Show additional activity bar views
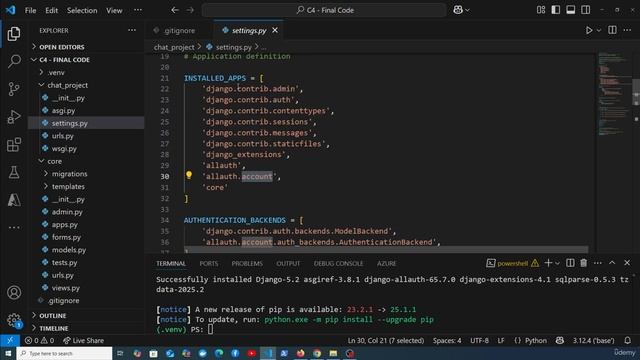Image resolution: width=640 pixels, height=360 pixels. tap(13, 227)
